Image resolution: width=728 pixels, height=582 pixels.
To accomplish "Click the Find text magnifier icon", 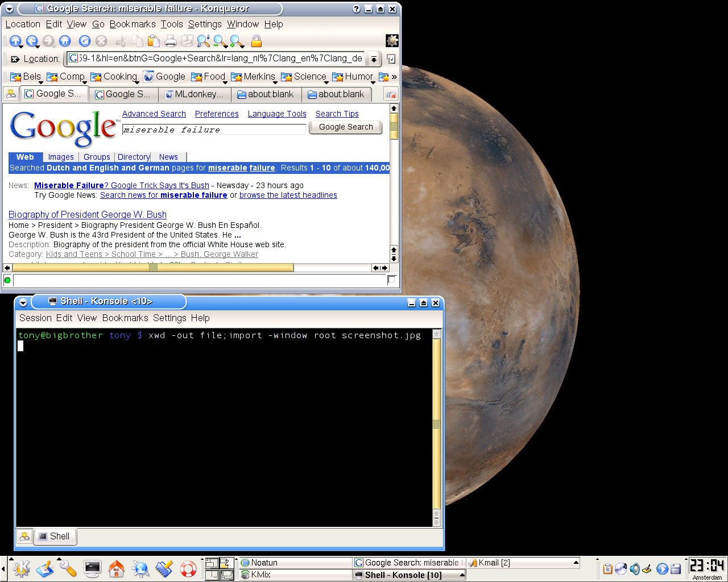I will pyautogui.click(x=204, y=41).
